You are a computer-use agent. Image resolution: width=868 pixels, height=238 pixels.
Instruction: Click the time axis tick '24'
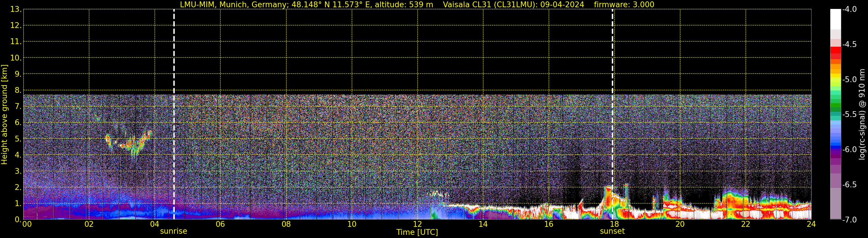[811, 224]
